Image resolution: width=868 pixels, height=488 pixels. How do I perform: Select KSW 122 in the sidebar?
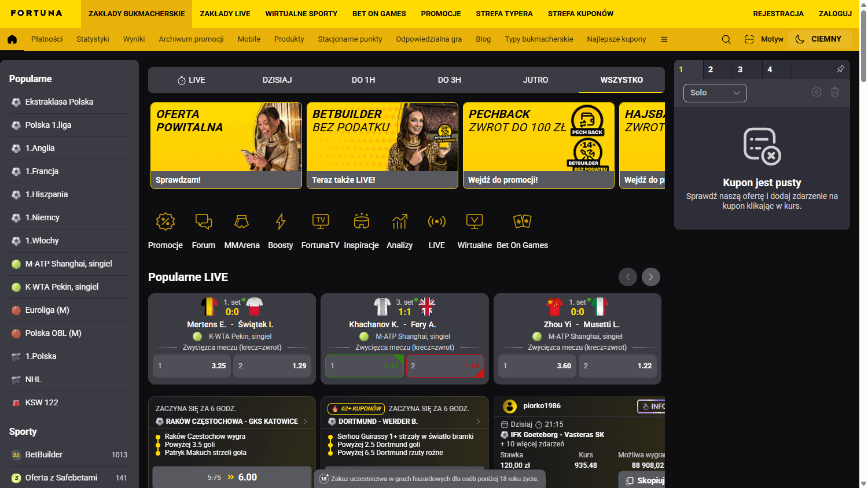pos(69,402)
